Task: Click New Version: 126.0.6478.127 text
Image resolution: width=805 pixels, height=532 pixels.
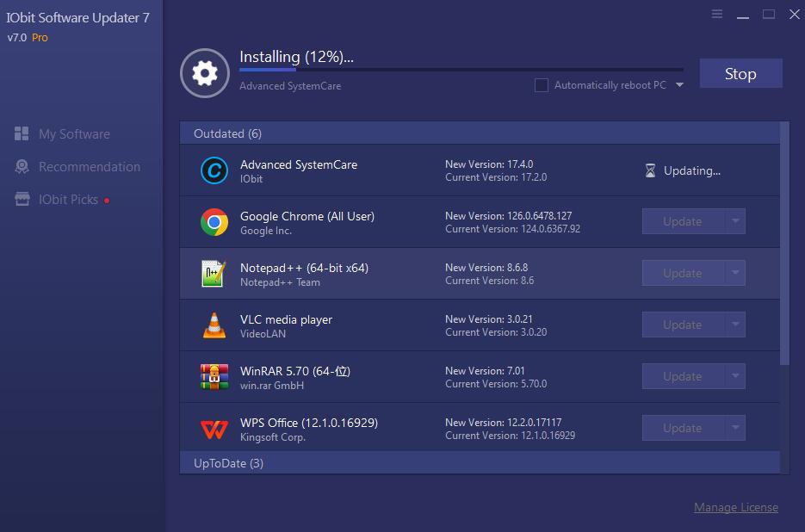Action: click(x=508, y=216)
